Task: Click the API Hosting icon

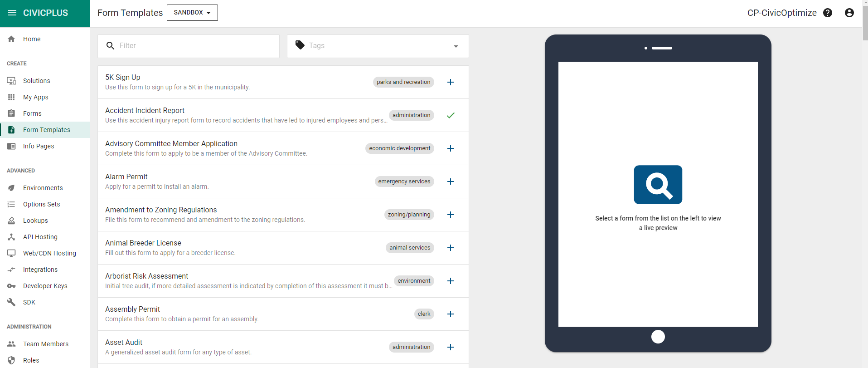Action: click(x=11, y=237)
